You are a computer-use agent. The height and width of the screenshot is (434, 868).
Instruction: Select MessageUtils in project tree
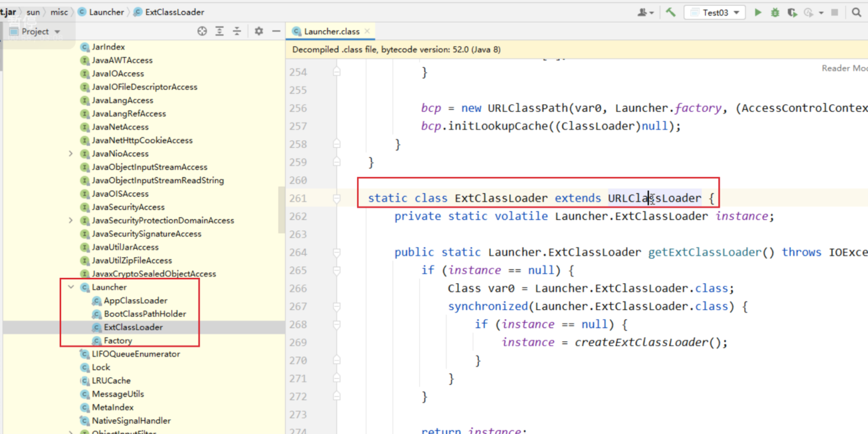click(x=118, y=394)
